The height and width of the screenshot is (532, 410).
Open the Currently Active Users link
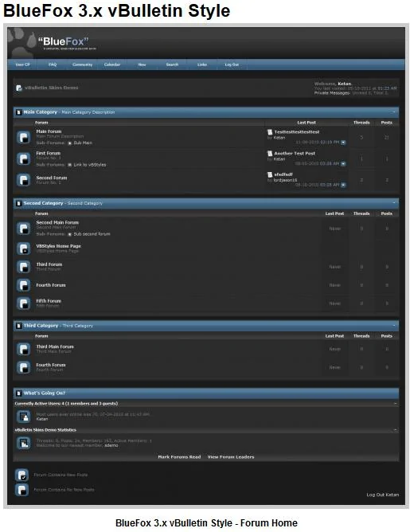pyautogui.click(x=38, y=404)
